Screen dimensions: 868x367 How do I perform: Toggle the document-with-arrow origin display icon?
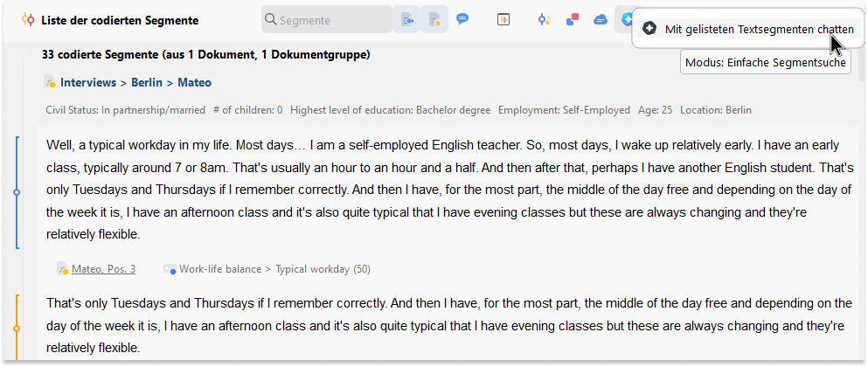(407, 20)
